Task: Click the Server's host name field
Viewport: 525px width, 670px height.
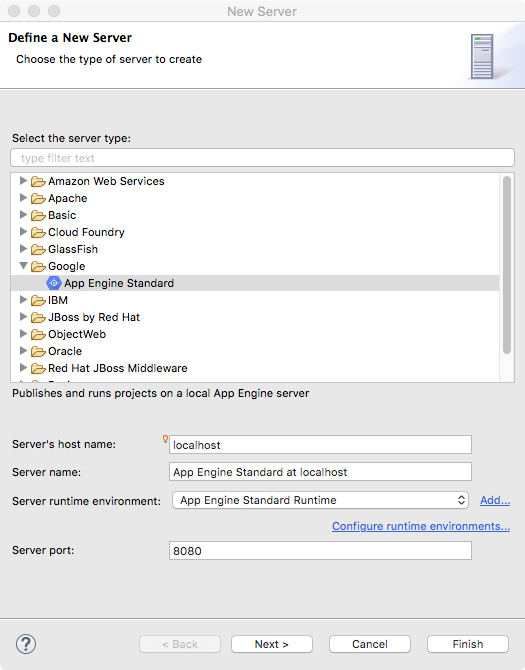Action: 320,445
